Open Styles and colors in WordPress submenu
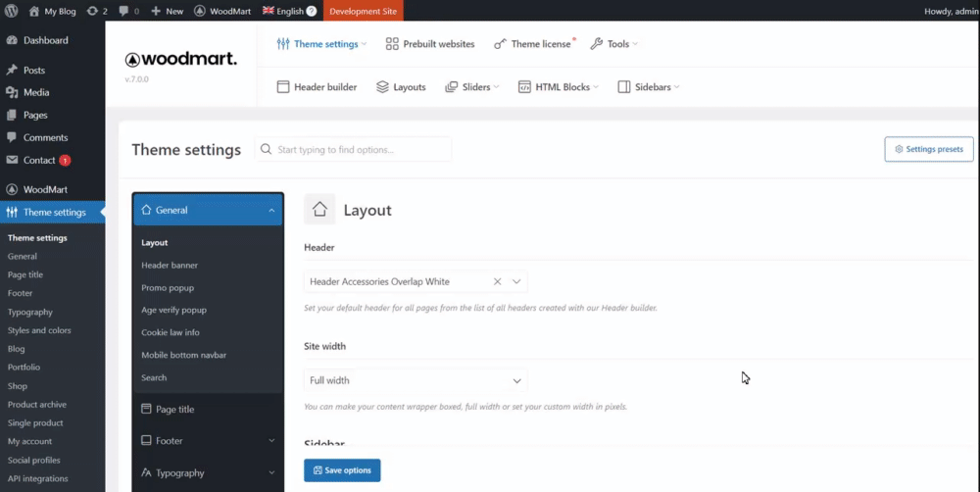The height and width of the screenshot is (492, 980). [39, 330]
